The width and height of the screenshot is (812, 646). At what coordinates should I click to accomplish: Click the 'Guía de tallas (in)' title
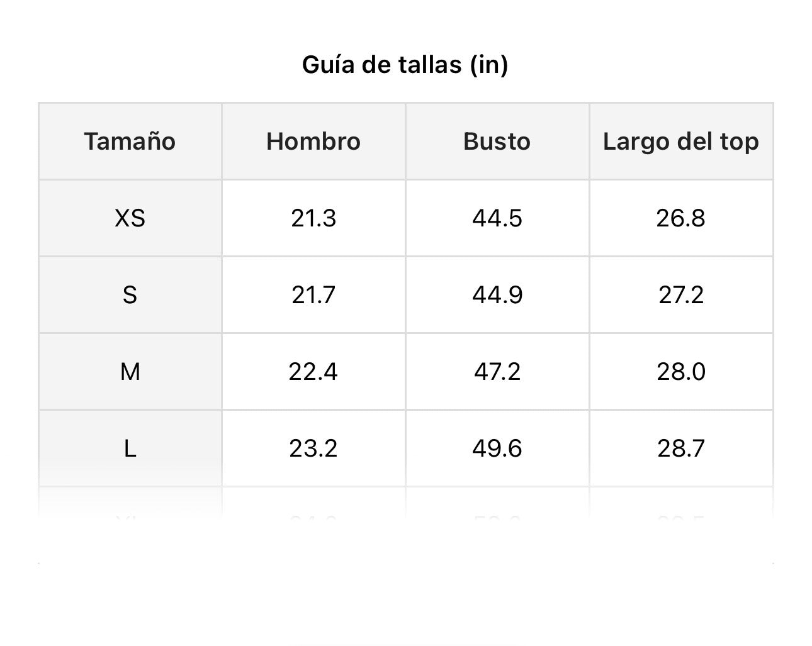[x=405, y=64]
